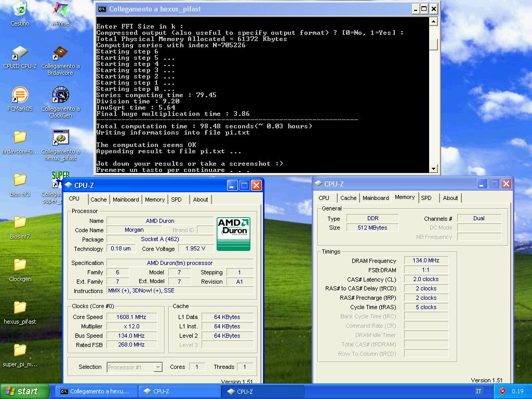Click the red security shield tray icon
The image size is (532, 399).
coord(502,391)
